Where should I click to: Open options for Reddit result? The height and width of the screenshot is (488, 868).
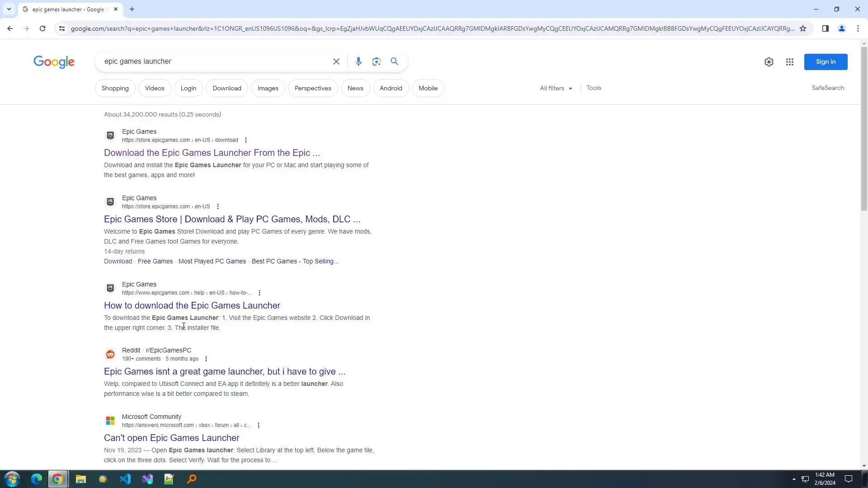point(206,359)
